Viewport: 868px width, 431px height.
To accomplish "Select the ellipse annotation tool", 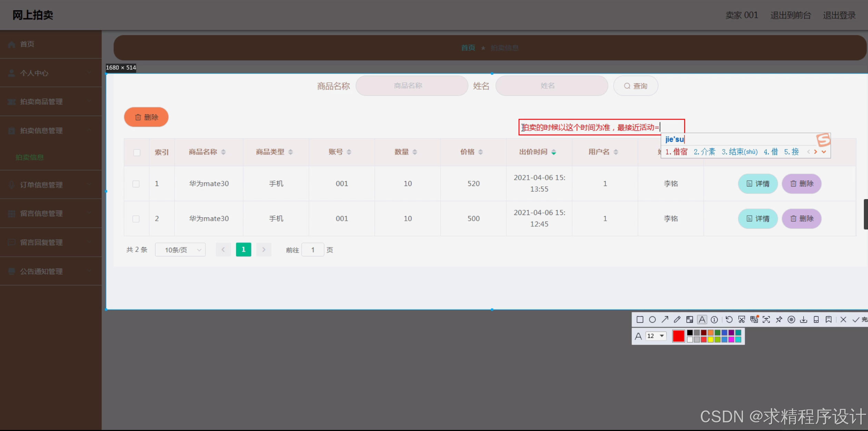I will click(x=652, y=320).
